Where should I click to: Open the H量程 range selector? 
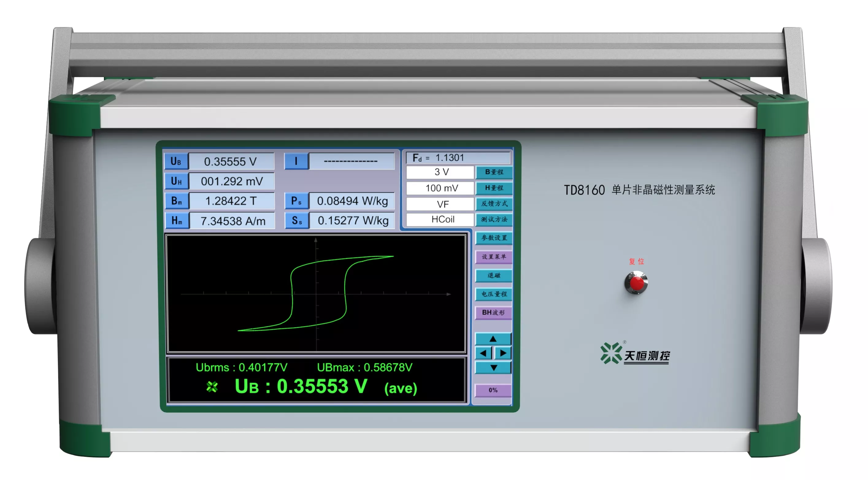[x=494, y=188]
